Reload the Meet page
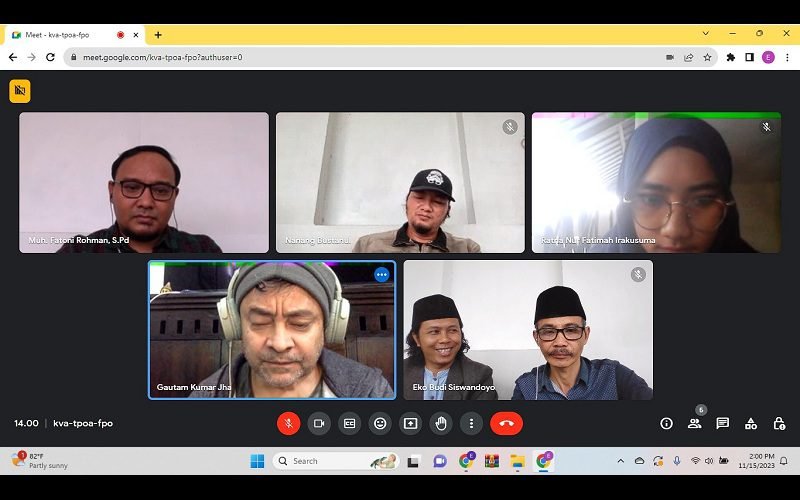 click(x=50, y=57)
